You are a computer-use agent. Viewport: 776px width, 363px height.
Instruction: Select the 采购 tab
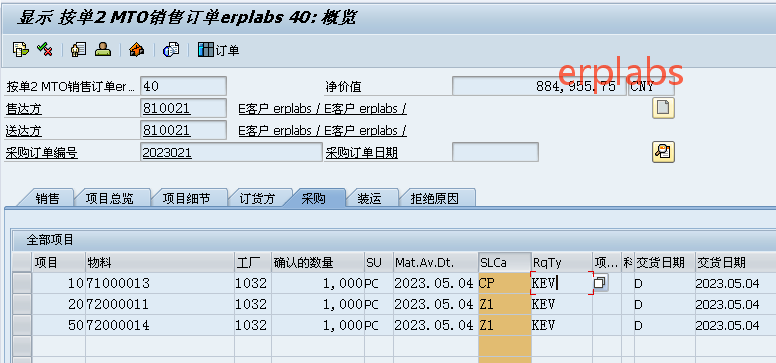[x=314, y=199]
